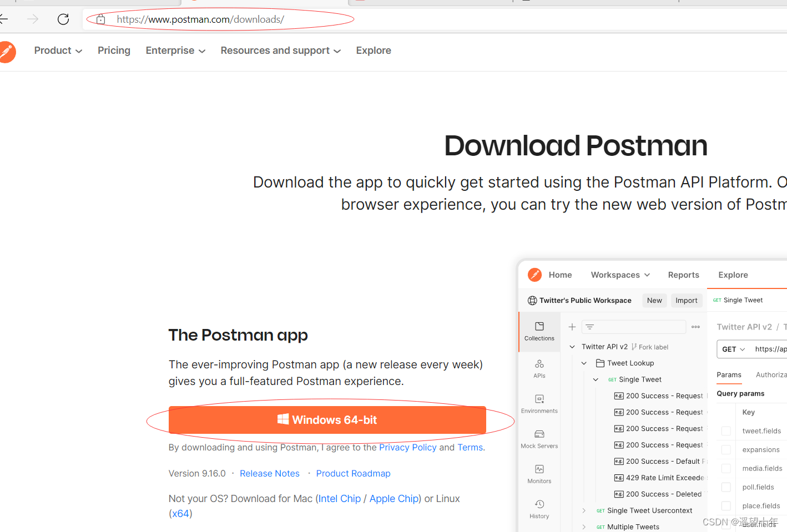Collapse the Twitter API v2 collection

point(572,347)
